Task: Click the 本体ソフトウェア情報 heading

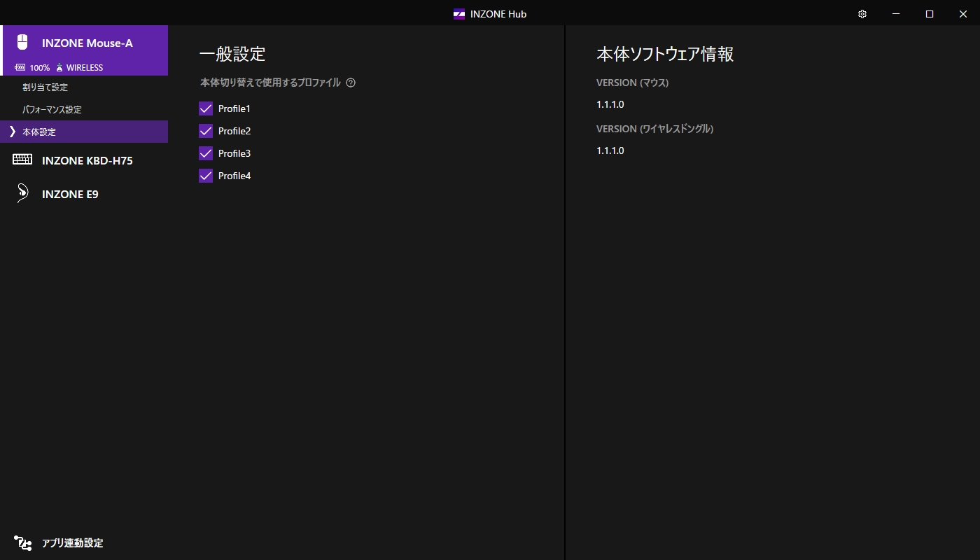Action: click(665, 55)
